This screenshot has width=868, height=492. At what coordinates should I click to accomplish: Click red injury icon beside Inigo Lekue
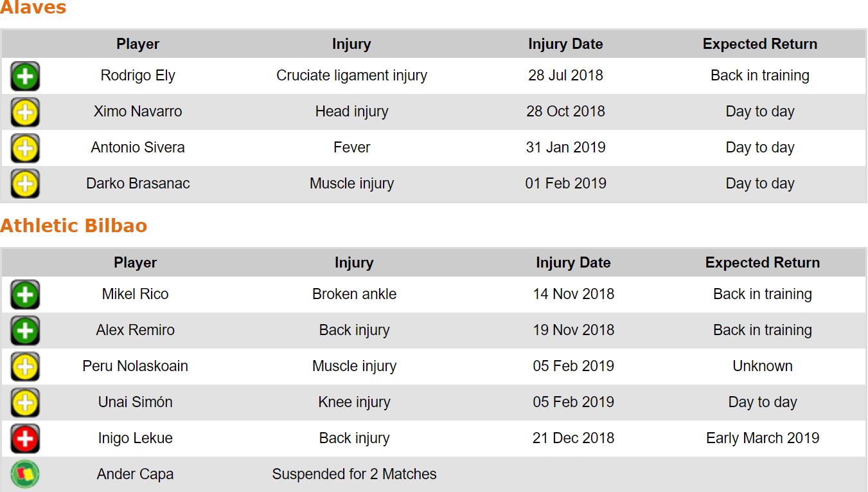coord(25,439)
